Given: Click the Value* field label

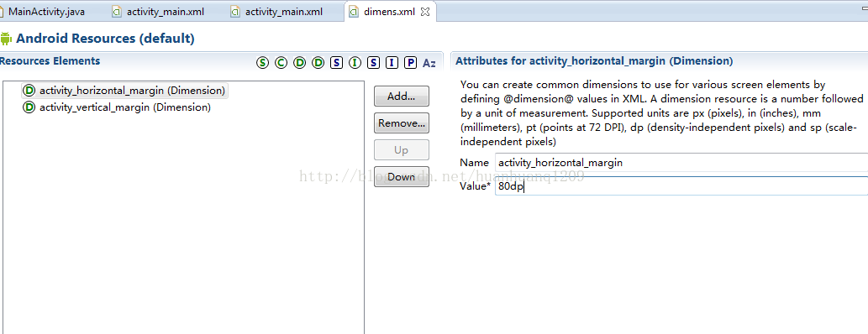Looking at the screenshot, I should [476, 186].
